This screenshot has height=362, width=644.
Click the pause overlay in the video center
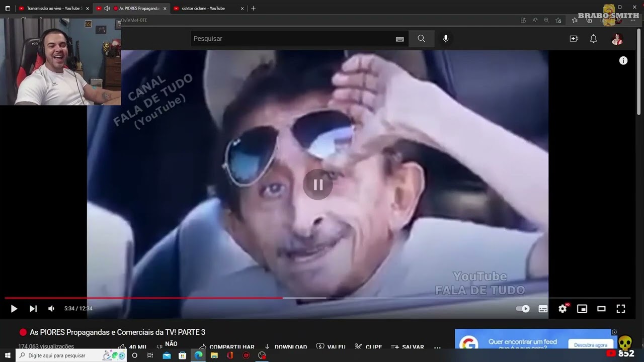318,185
